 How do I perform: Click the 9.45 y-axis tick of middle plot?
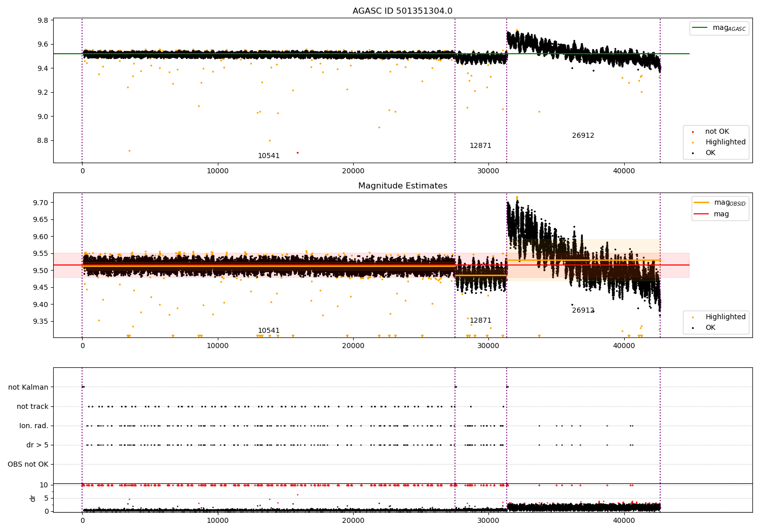click(x=41, y=288)
